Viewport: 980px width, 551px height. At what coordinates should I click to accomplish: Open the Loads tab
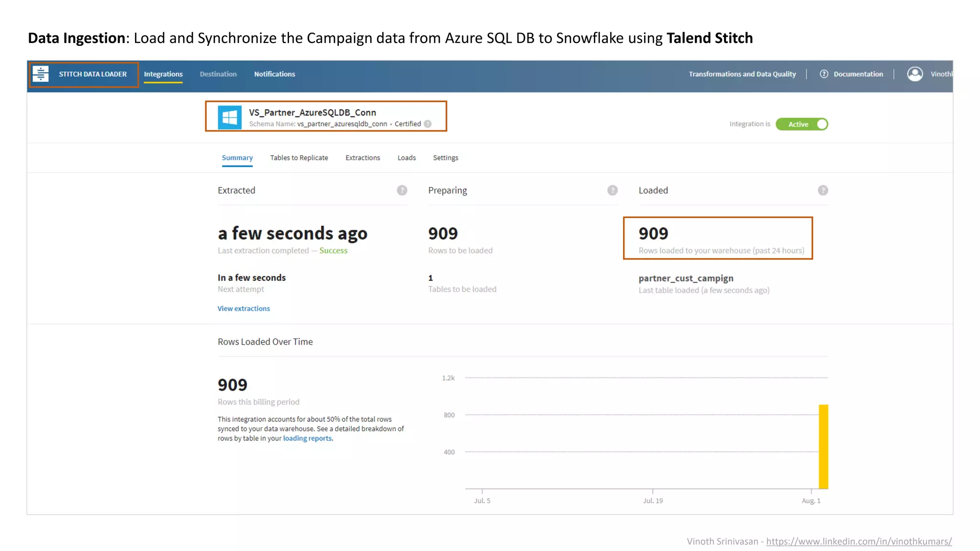point(407,158)
